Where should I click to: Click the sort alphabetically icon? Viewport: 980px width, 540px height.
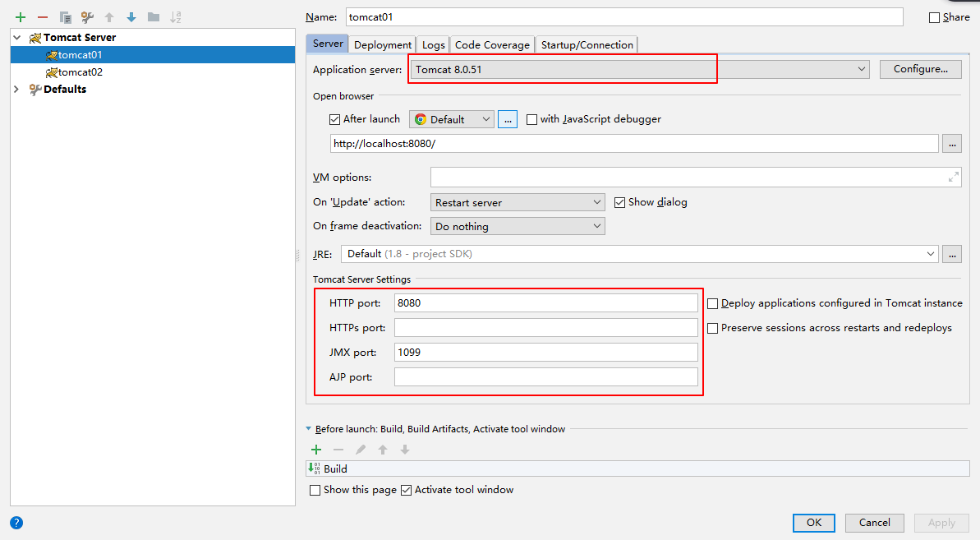tap(176, 17)
